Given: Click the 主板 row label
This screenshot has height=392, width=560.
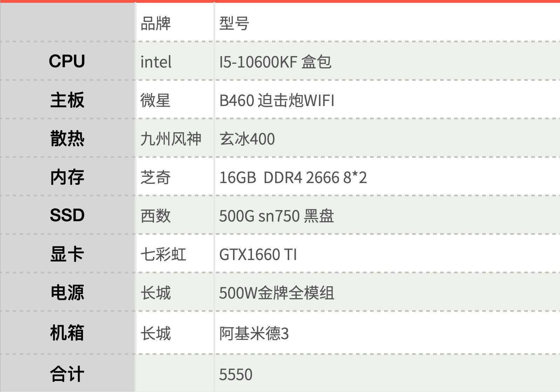Looking at the screenshot, I should click(67, 100).
